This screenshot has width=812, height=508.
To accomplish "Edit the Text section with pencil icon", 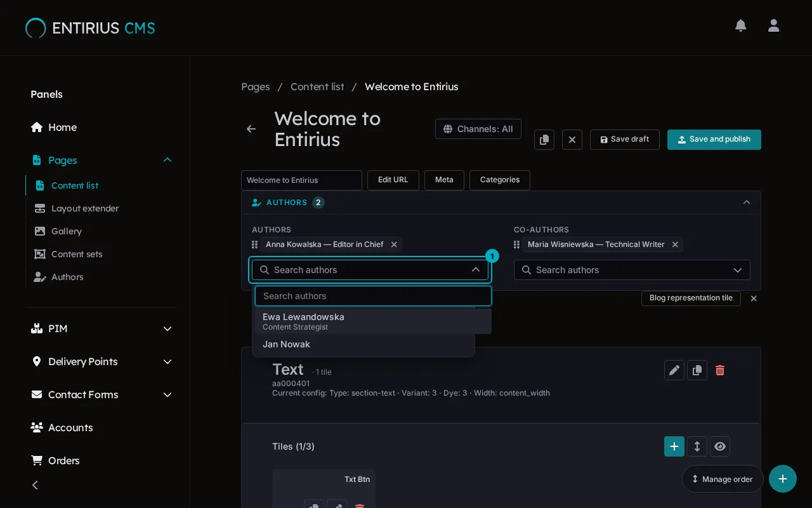I will (674, 370).
